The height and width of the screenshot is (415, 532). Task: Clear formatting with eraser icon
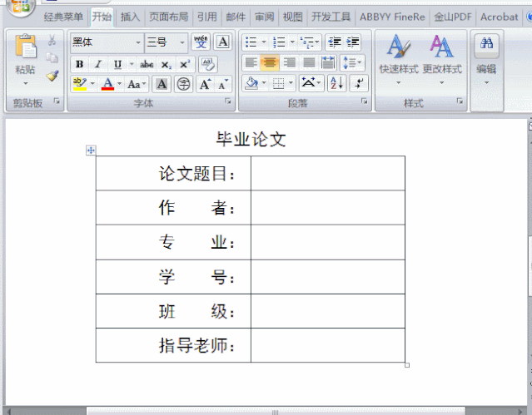(207, 64)
